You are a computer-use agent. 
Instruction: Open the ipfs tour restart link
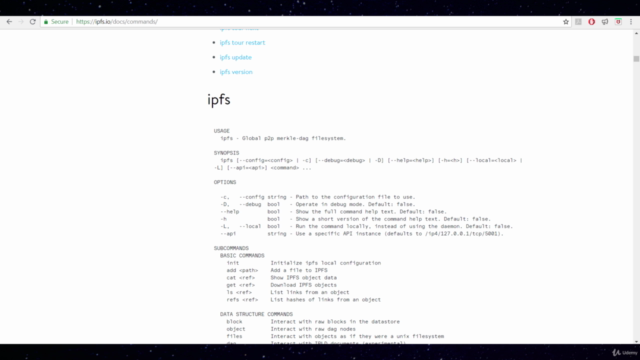[242, 42]
